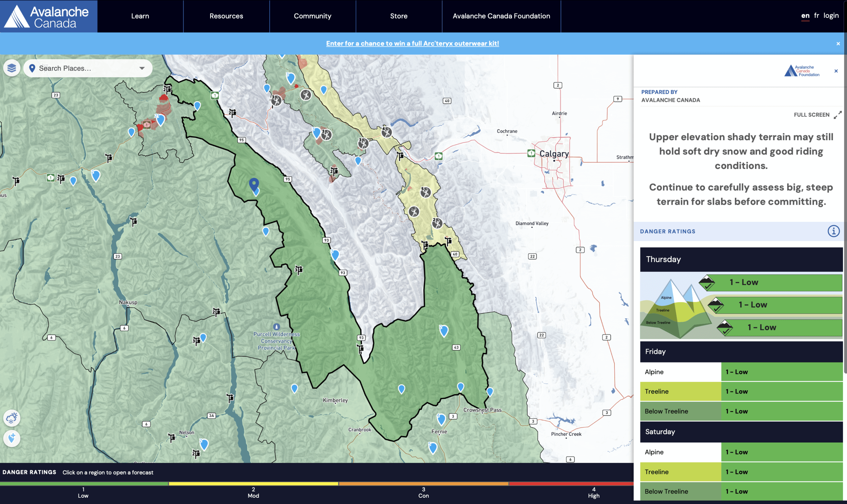Dismiss the Arc'teryx banner
The image size is (847, 504).
coord(838,43)
